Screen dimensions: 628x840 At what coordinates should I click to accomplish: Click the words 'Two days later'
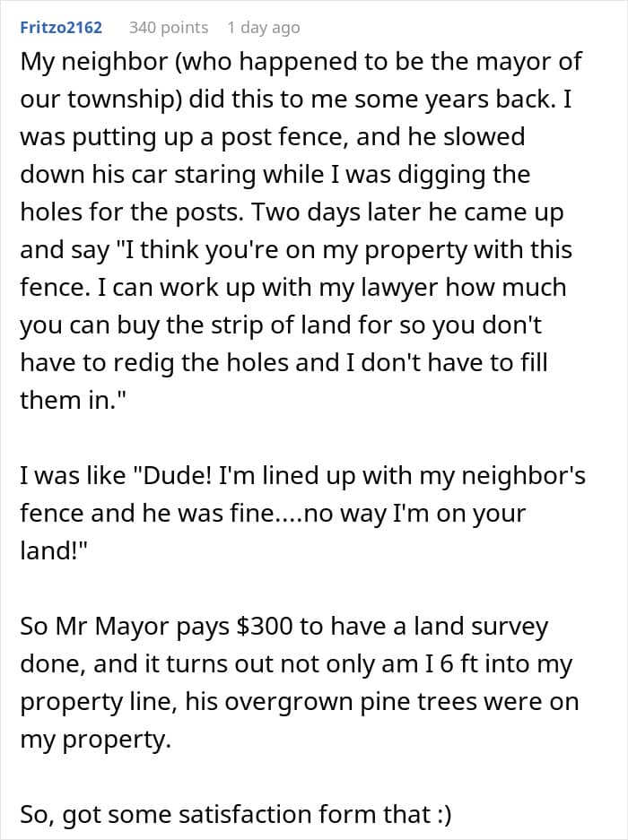click(x=336, y=212)
